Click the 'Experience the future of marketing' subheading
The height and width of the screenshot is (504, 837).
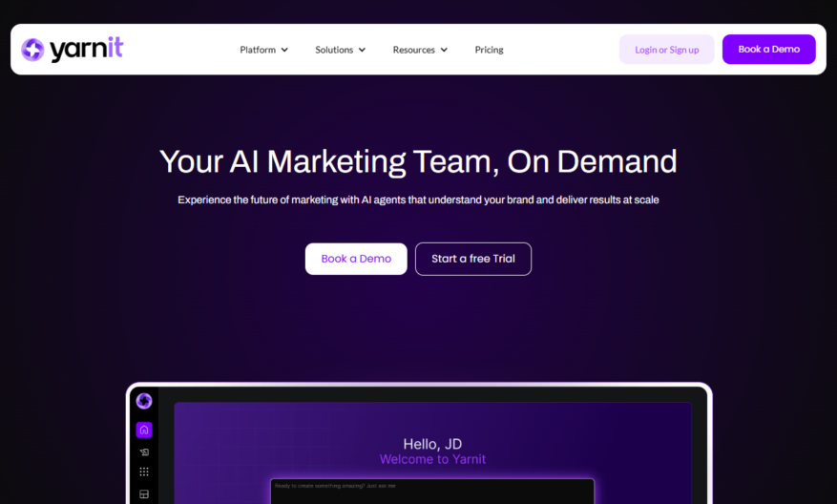418,199
